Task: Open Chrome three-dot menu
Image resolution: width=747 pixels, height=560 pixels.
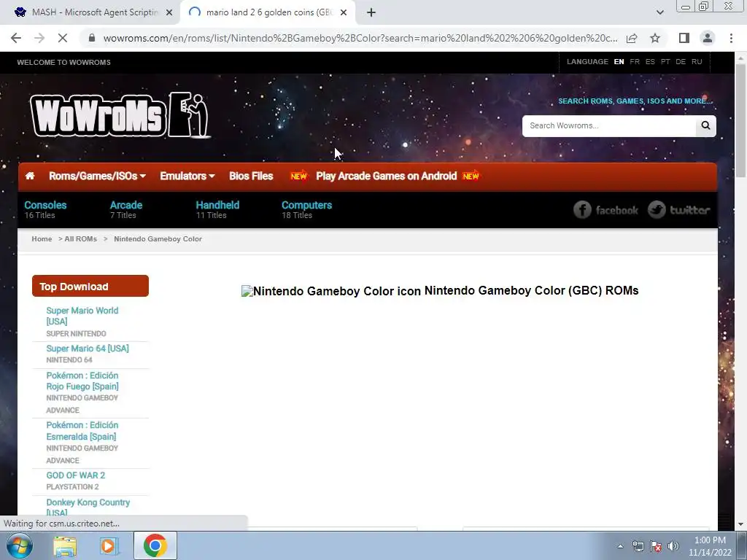Action: coord(731,38)
